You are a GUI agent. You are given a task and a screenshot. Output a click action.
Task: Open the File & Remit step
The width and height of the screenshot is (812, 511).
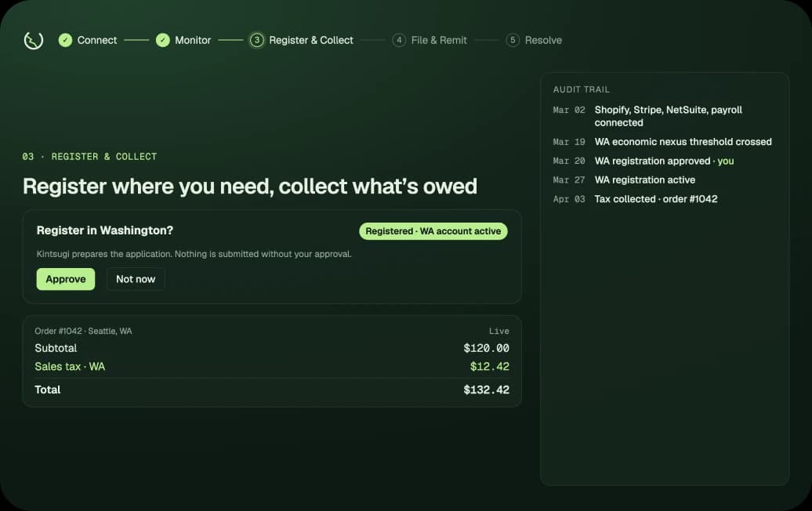click(x=439, y=40)
